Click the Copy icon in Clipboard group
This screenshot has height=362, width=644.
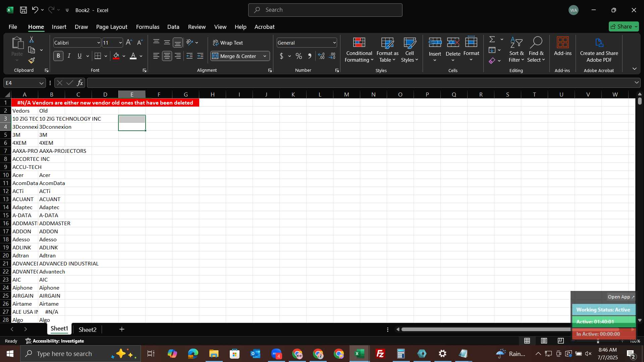tap(32, 50)
